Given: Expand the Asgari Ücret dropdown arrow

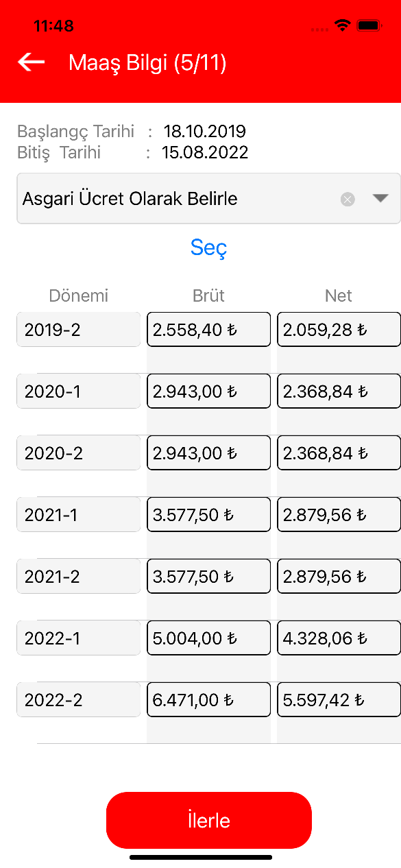Looking at the screenshot, I should click(x=380, y=198).
